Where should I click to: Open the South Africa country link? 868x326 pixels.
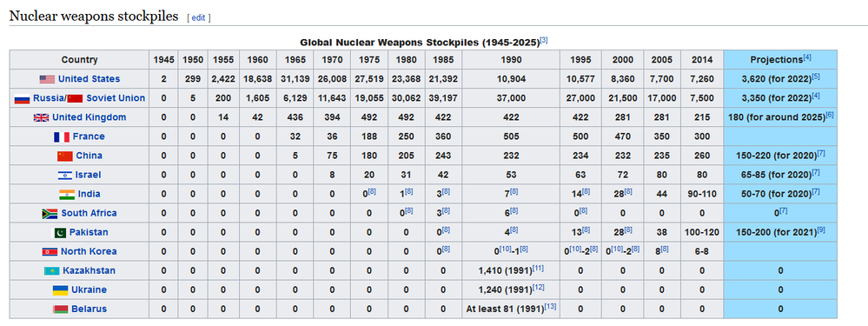pos(89,213)
